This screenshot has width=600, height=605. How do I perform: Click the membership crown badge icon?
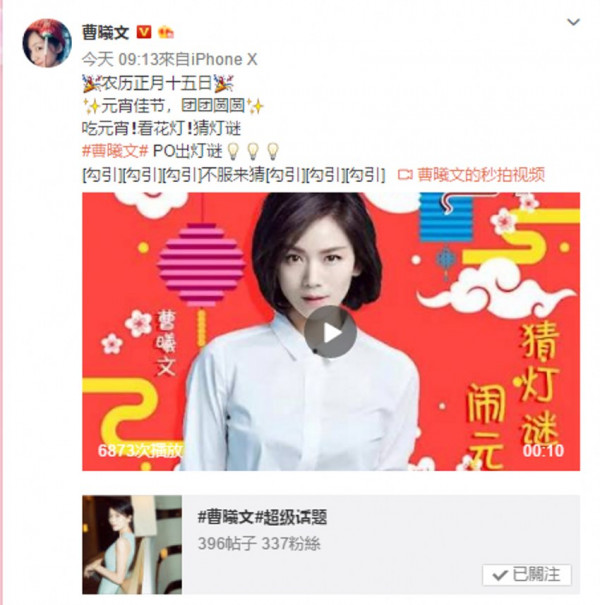point(166,32)
